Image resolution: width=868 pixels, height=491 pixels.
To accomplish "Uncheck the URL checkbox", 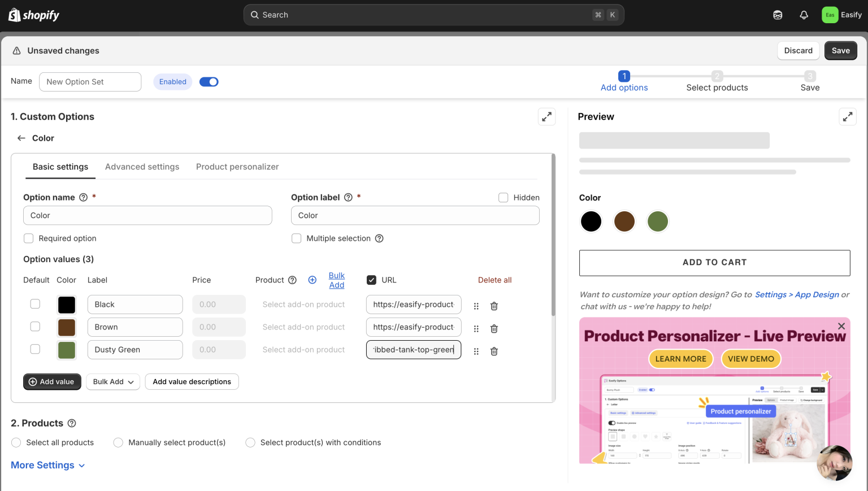I will (x=371, y=280).
